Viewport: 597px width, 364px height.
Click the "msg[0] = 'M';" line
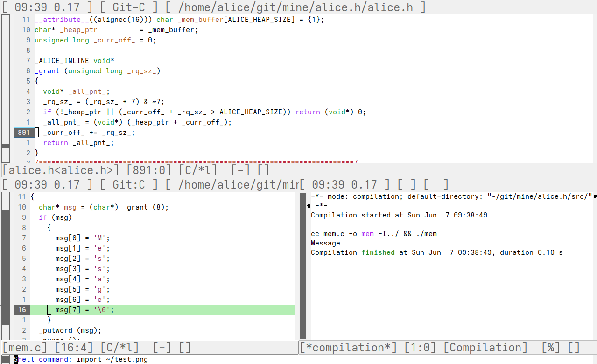83,238
